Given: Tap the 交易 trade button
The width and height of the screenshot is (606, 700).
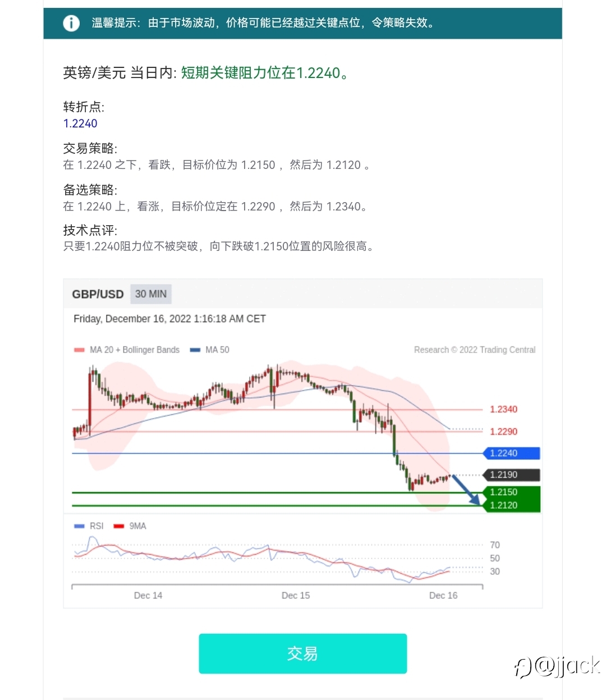Looking at the screenshot, I should [302, 653].
